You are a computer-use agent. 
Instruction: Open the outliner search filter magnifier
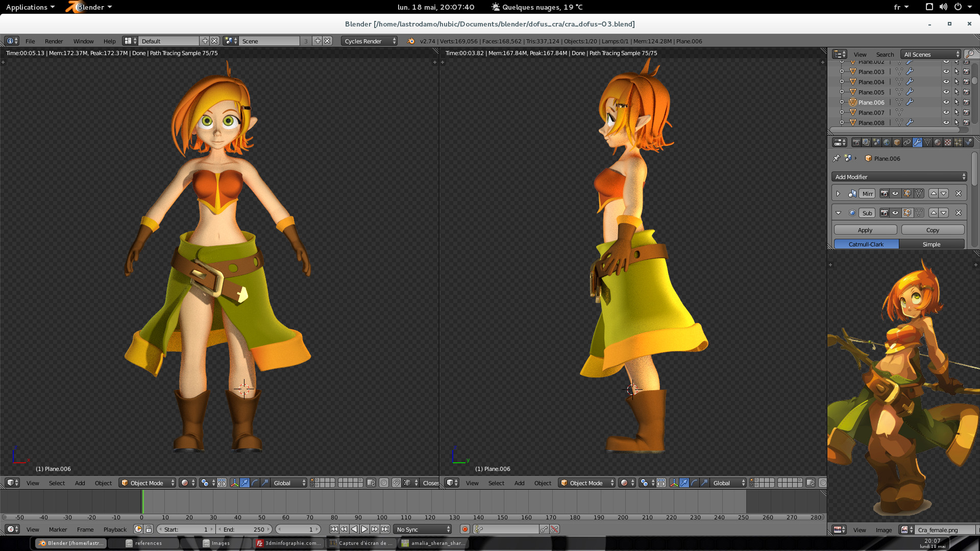tap(970, 55)
